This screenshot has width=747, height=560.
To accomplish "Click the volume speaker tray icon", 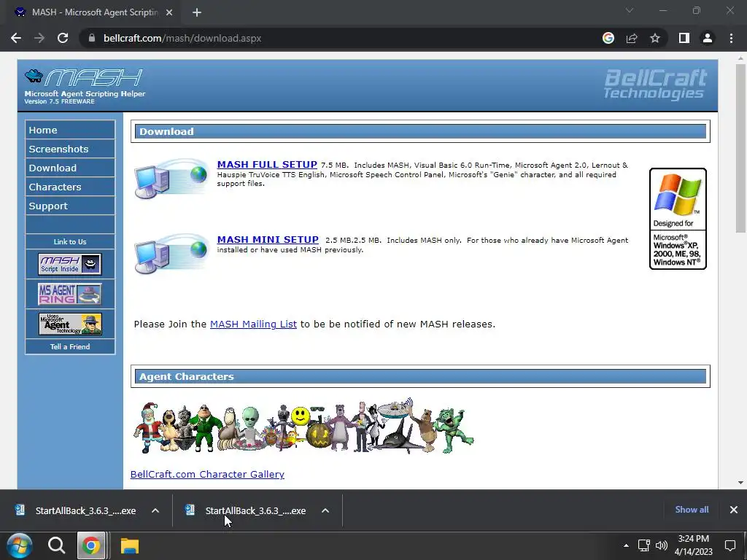I will pos(661,545).
